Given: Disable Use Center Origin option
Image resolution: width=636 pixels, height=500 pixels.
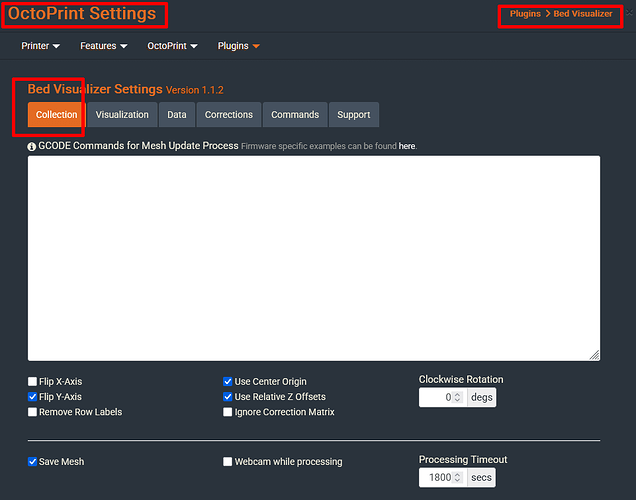Looking at the screenshot, I should click(228, 382).
